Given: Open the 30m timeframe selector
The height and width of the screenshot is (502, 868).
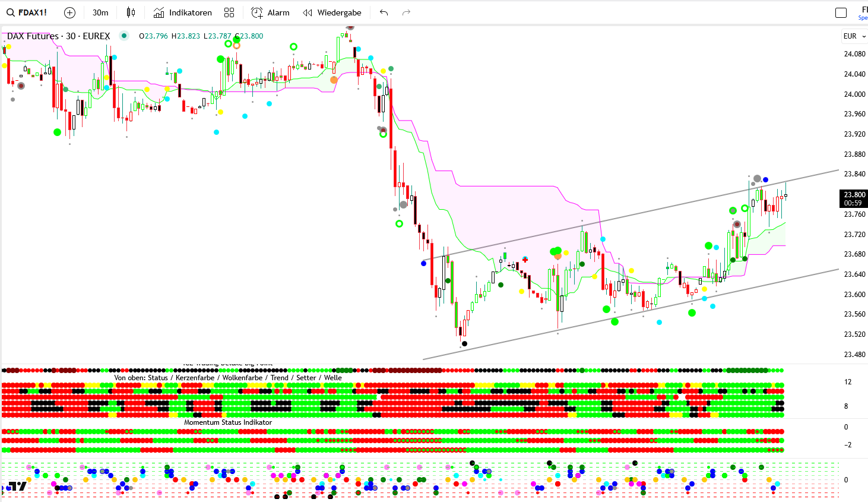Looking at the screenshot, I should coord(100,12).
